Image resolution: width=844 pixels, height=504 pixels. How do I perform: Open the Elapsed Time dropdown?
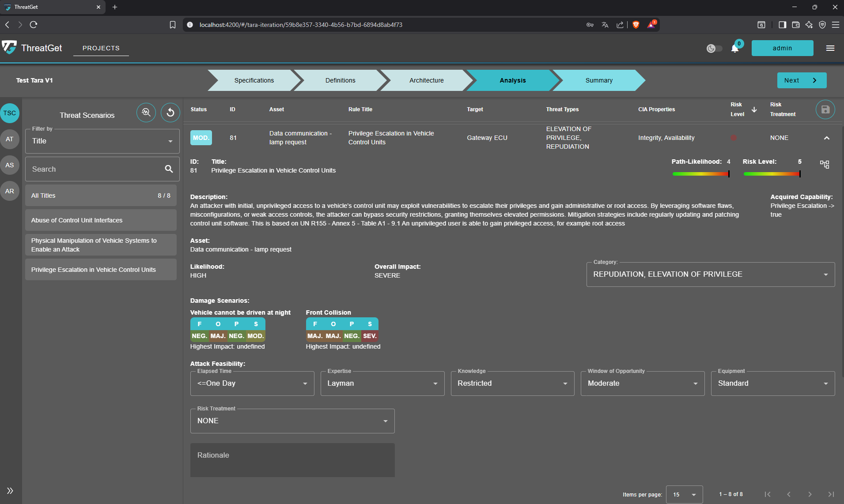click(252, 384)
